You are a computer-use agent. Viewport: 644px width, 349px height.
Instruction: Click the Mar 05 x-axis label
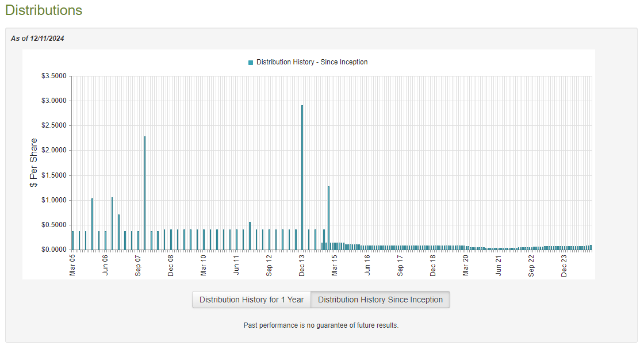[x=72, y=266]
